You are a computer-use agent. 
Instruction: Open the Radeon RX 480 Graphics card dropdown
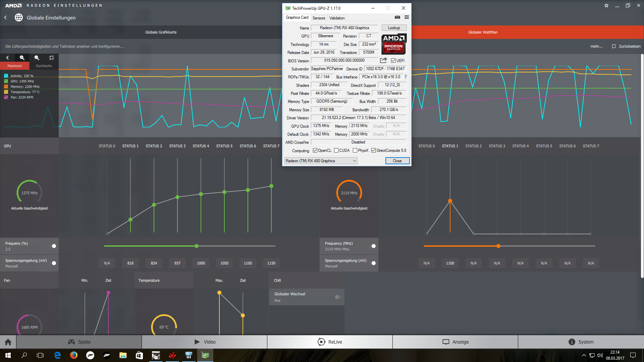point(321,161)
